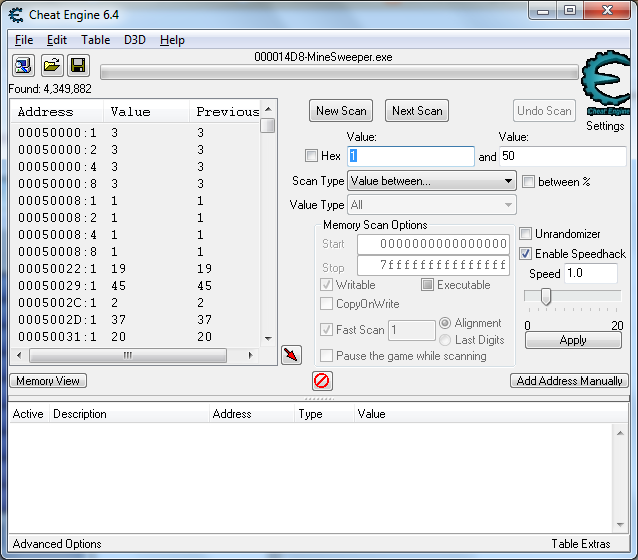Click the Start address field
The width and height of the screenshot is (638, 560).
(433, 244)
